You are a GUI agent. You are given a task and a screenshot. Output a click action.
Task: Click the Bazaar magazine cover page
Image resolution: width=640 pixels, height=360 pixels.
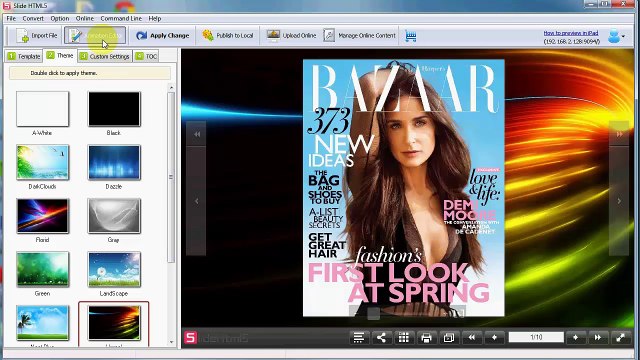coord(404,188)
